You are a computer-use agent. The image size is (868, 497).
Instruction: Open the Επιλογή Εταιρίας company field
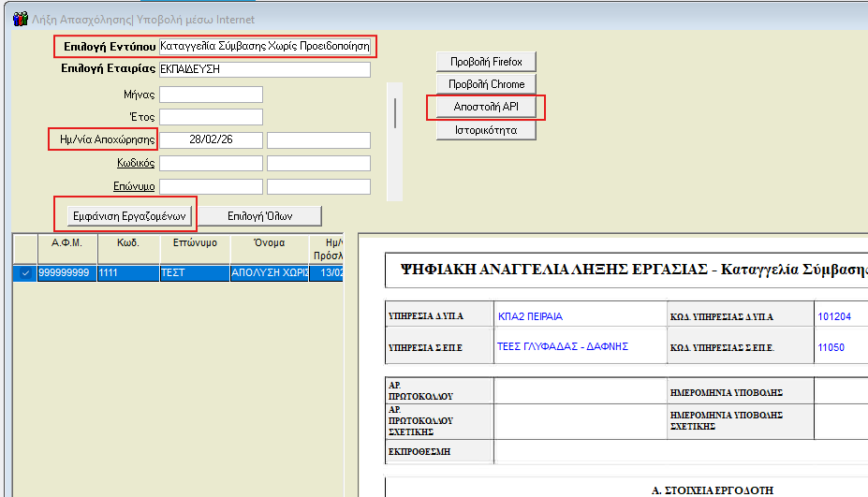265,69
